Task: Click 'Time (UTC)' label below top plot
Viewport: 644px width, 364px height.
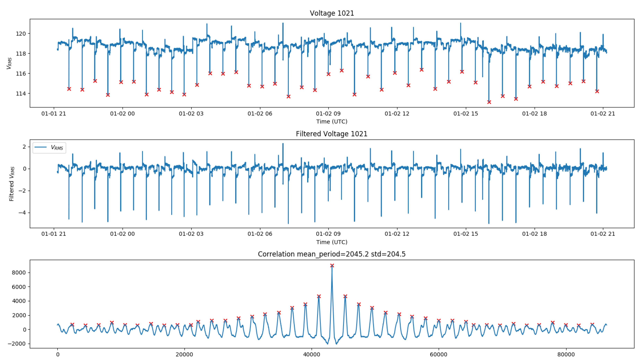Action: (332, 122)
